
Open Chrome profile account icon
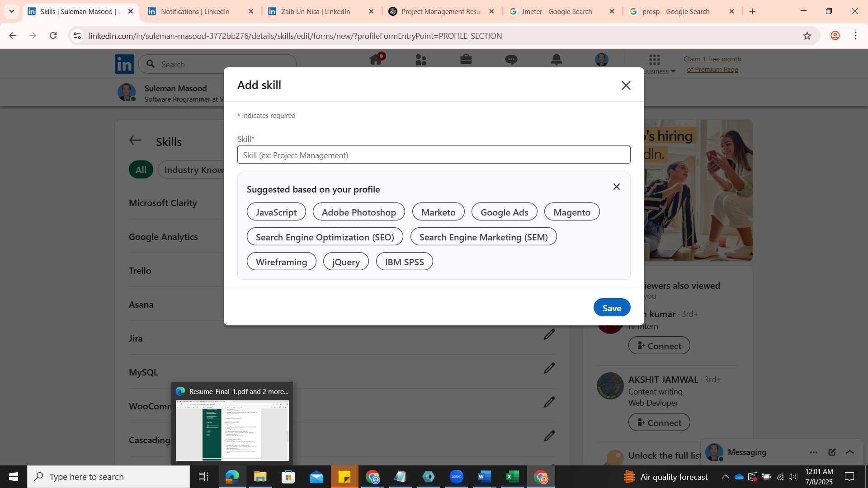835,36
